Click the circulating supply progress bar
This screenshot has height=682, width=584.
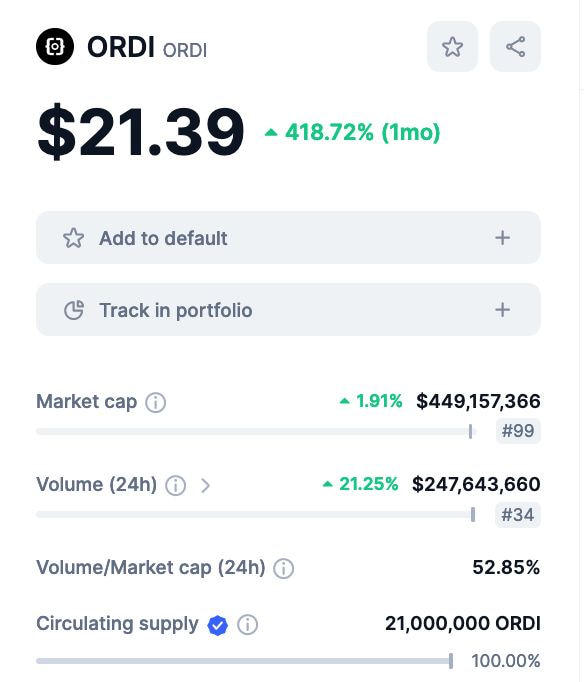coord(245,661)
